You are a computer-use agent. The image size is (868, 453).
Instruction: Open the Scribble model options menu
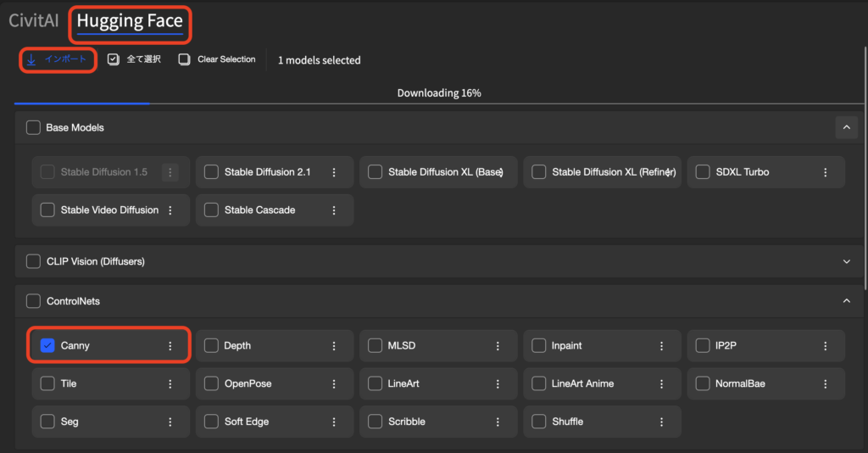click(x=498, y=422)
